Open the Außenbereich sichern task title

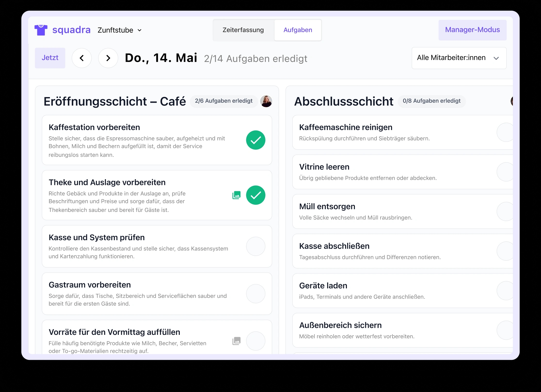(340, 325)
